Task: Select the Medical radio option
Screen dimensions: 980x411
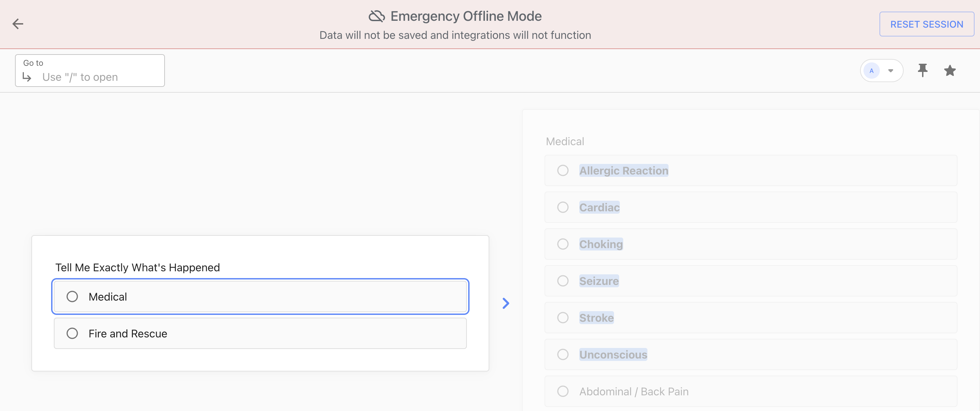Action: 72,296
